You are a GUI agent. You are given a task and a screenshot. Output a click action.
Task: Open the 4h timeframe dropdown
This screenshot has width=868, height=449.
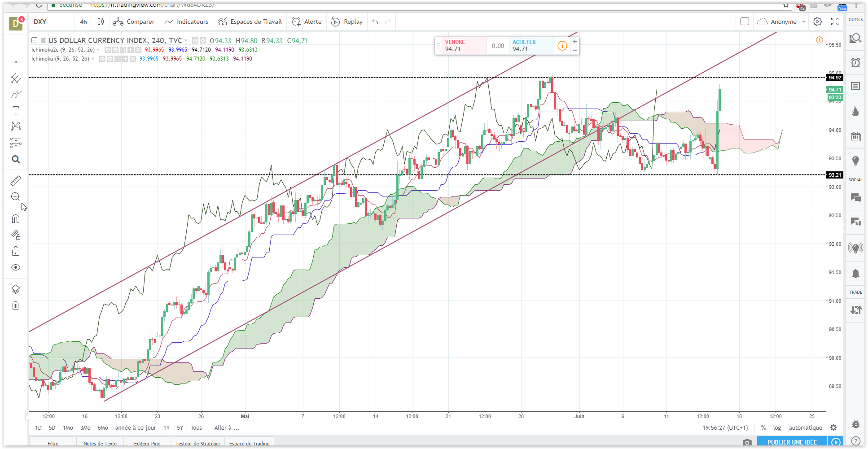point(83,22)
